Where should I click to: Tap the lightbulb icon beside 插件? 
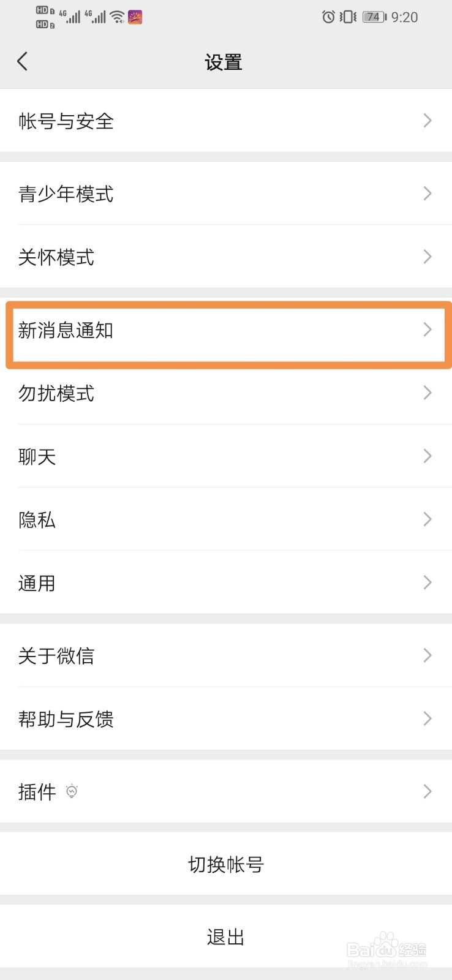(x=72, y=791)
